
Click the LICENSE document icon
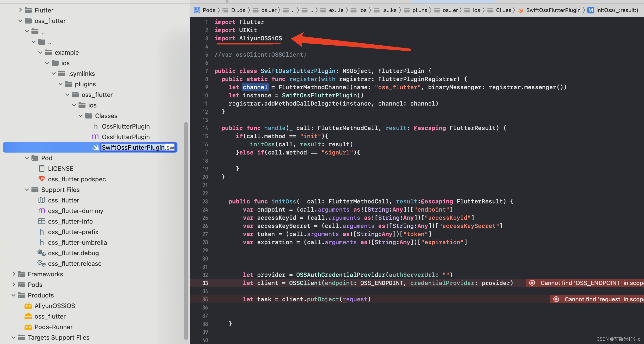click(42, 169)
